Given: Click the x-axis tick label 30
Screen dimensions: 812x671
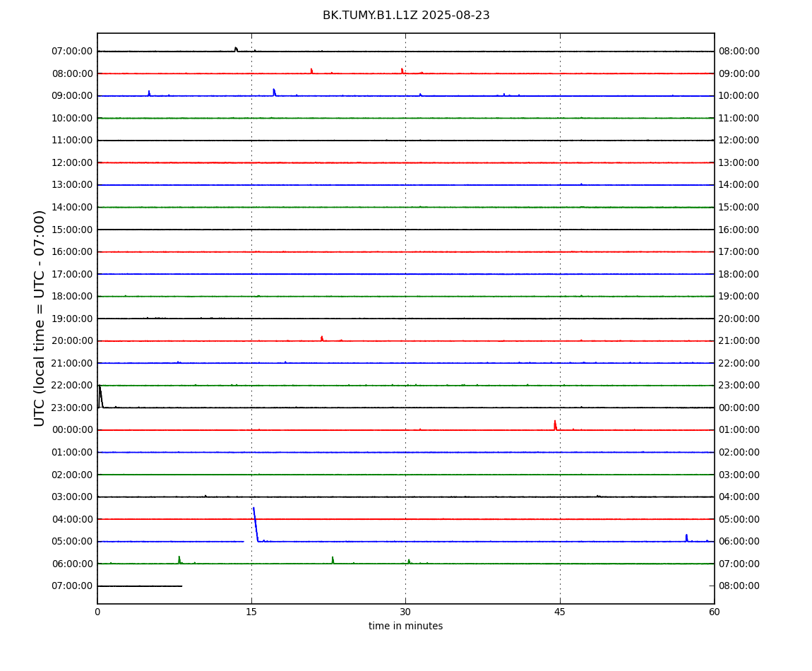Looking at the screenshot, I should pyautogui.click(x=405, y=612).
